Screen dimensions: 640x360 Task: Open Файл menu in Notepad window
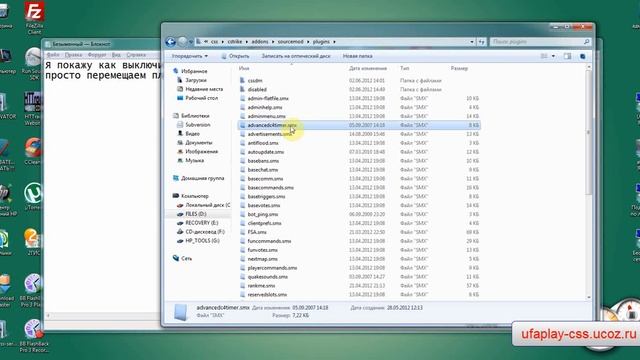pos(53,55)
